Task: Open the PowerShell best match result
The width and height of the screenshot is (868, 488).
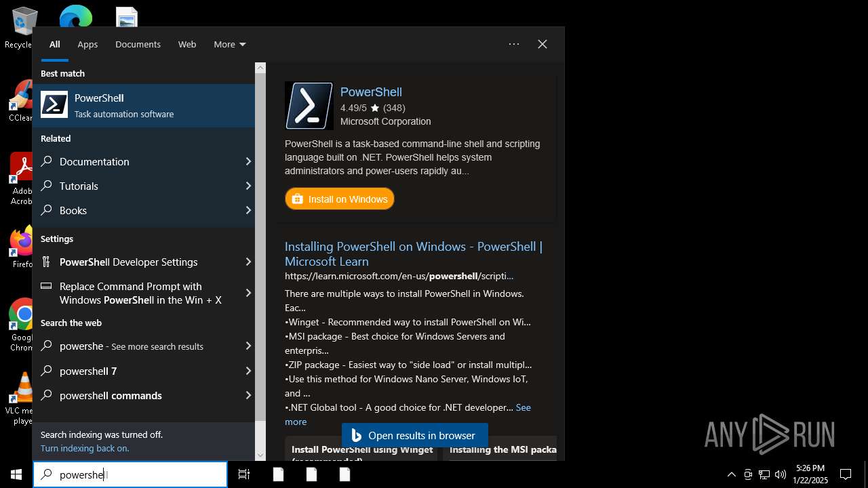Action: [144, 106]
